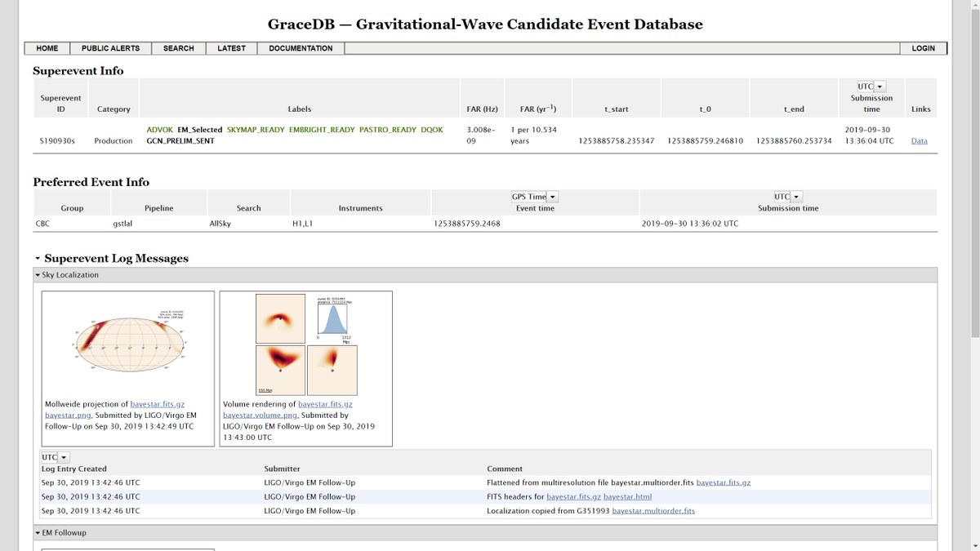Expand the EM Followup panel
Image resolution: width=980 pixels, height=551 pixels.
38,533
